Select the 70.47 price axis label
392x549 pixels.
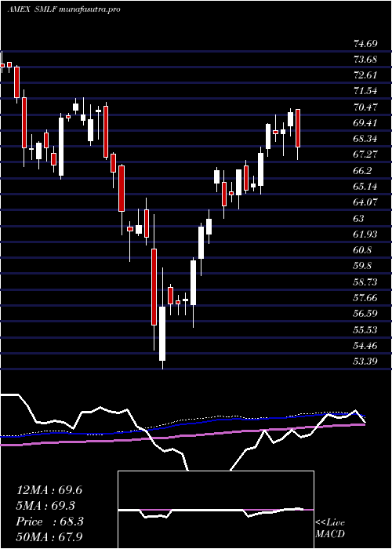click(x=366, y=107)
